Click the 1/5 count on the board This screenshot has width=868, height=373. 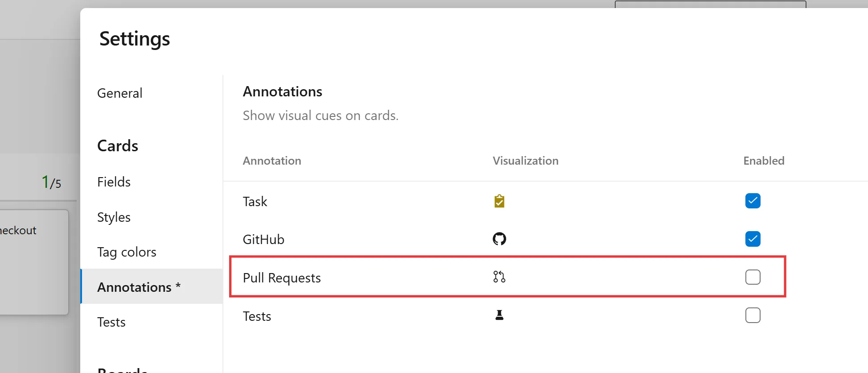[x=51, y=182]
